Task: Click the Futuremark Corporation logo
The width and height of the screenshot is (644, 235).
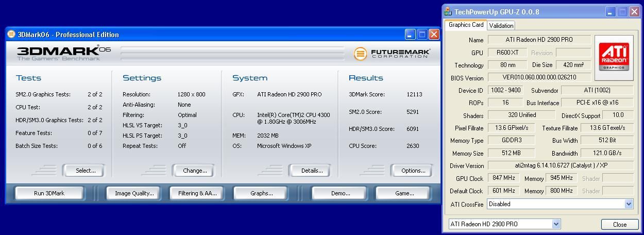Action: (392, 53)
